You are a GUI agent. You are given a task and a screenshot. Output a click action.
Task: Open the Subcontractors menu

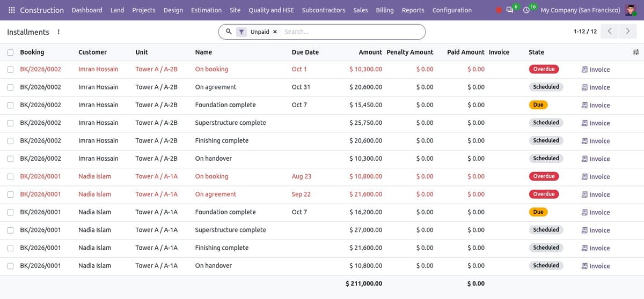pyautogui.click(x=324, y=10)
